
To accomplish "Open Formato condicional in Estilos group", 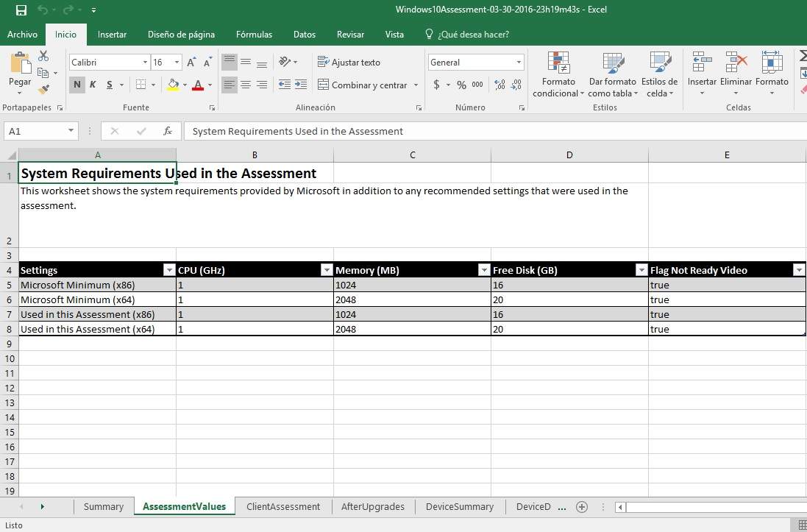I will [558, 74].
